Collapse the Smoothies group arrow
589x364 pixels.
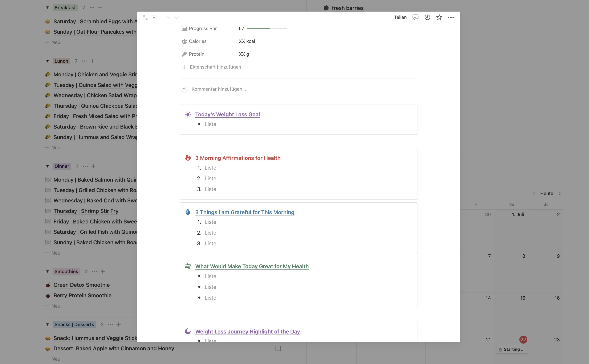[x=47, y=272]
